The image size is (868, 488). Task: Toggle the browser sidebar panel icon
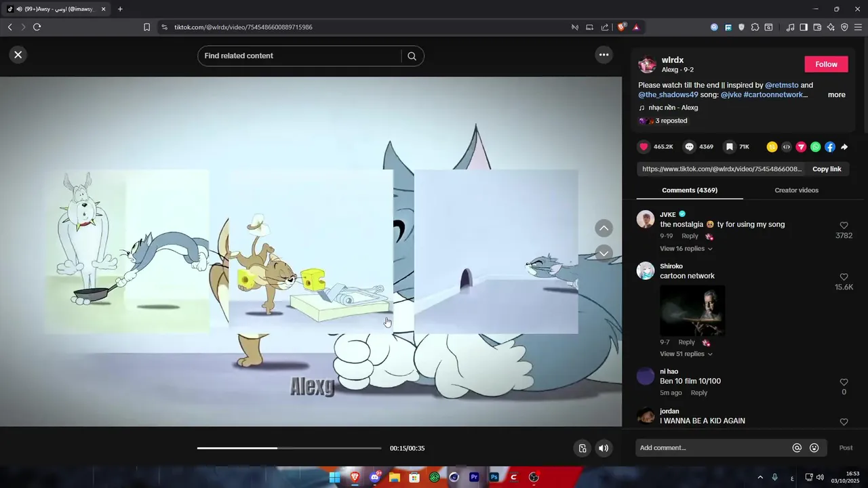tap(804, 27)
